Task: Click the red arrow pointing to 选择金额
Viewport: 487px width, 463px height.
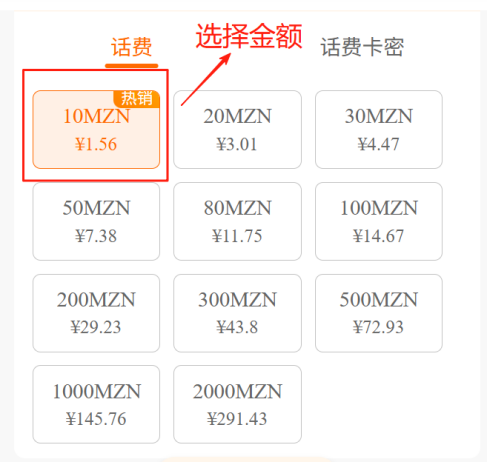Action: pos(206,79)
